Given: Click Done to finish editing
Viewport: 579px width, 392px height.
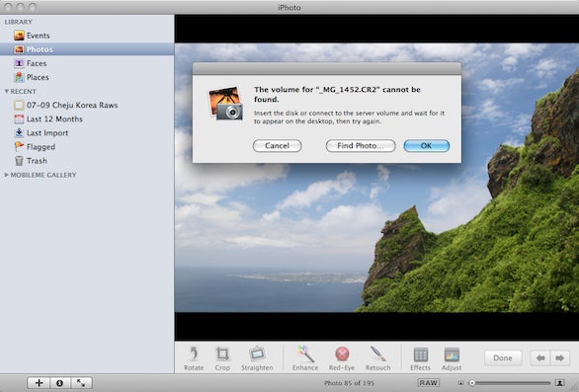Looking at the screenshot, I should tap(503, 358).
